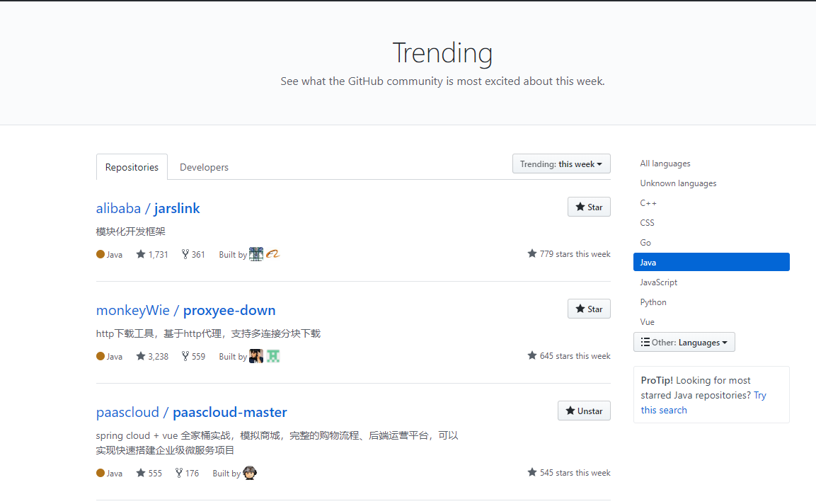The image size is (816, 504).
Task: Open the Repositories tab
Action: (132, 167)
